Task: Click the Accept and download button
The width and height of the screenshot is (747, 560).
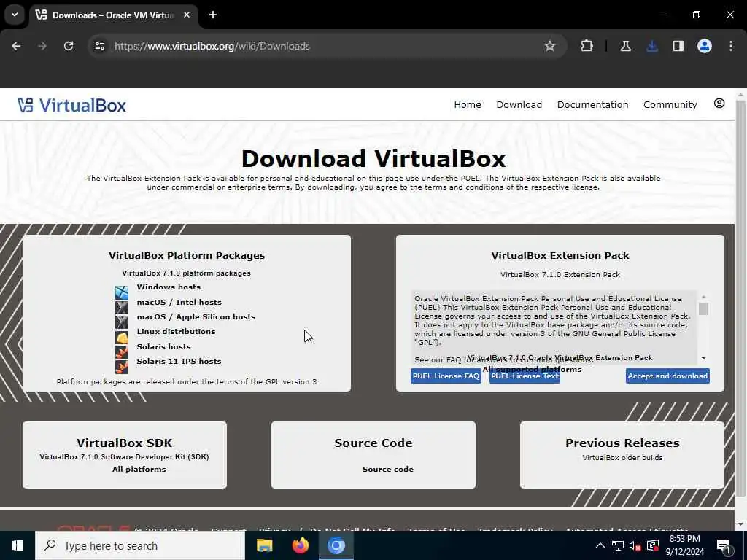Action: (667, 376)
